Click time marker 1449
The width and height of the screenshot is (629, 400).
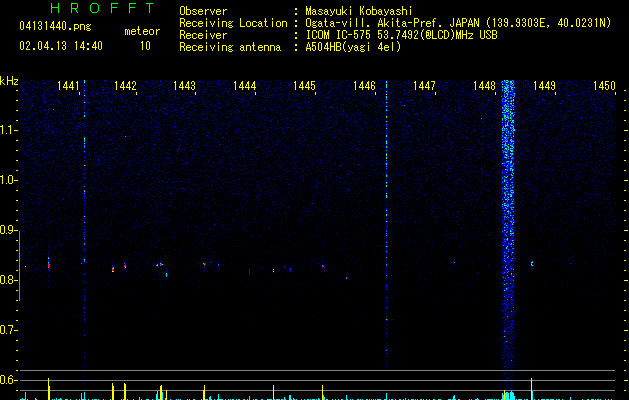[x=544, y=86]
